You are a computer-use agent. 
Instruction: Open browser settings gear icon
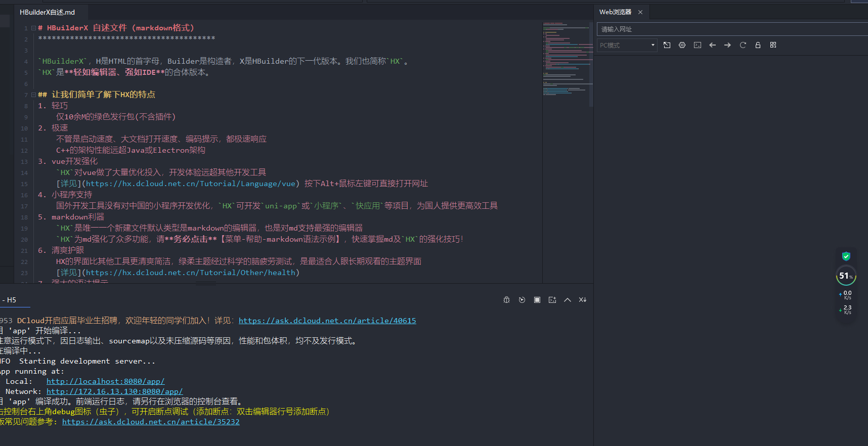point(682,45)
